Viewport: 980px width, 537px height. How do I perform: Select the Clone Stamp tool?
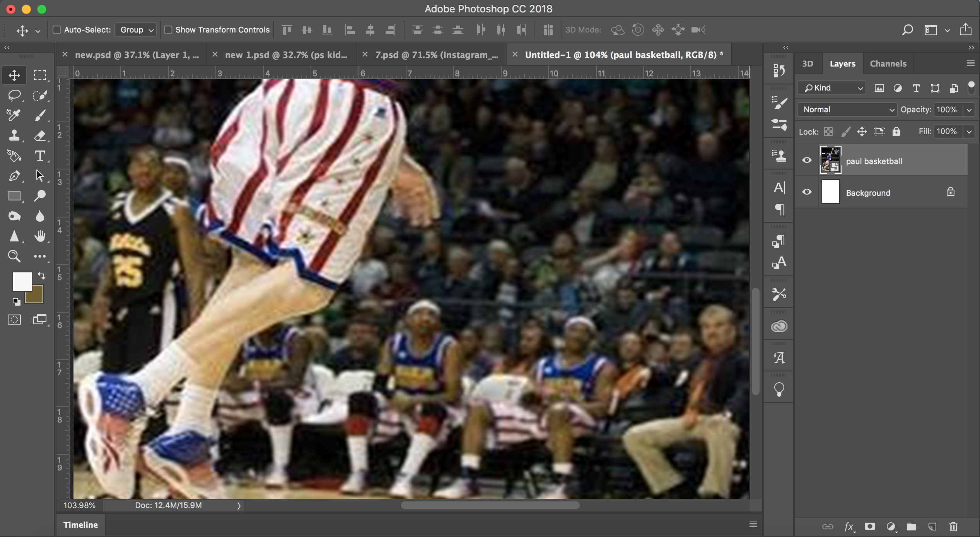14,135
